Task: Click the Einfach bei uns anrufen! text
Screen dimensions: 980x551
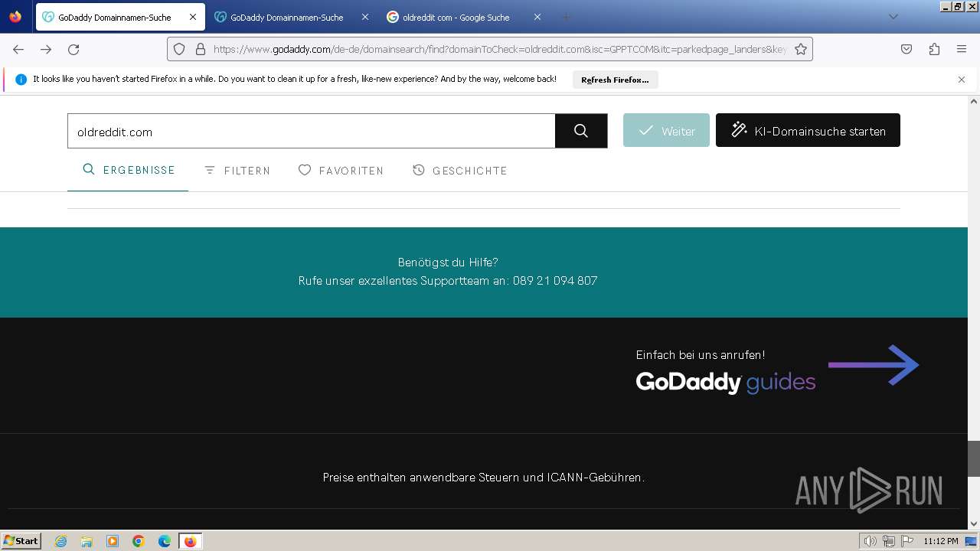Action: (x=701, y=355)
